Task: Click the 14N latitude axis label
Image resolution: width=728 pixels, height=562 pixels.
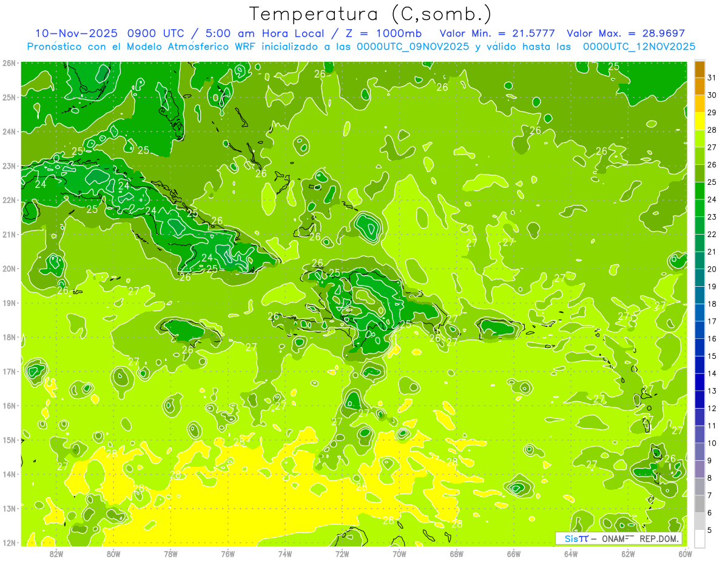Action: coord(9,474)
